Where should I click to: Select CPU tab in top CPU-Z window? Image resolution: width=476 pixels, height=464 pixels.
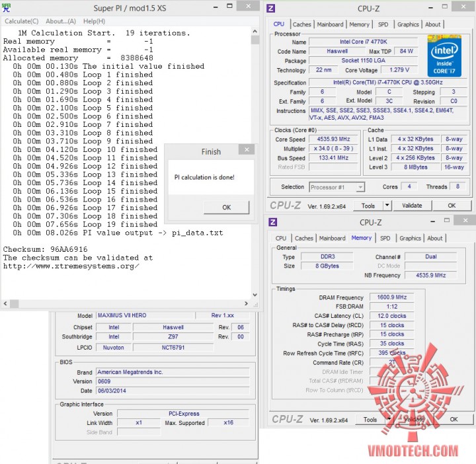279,24
